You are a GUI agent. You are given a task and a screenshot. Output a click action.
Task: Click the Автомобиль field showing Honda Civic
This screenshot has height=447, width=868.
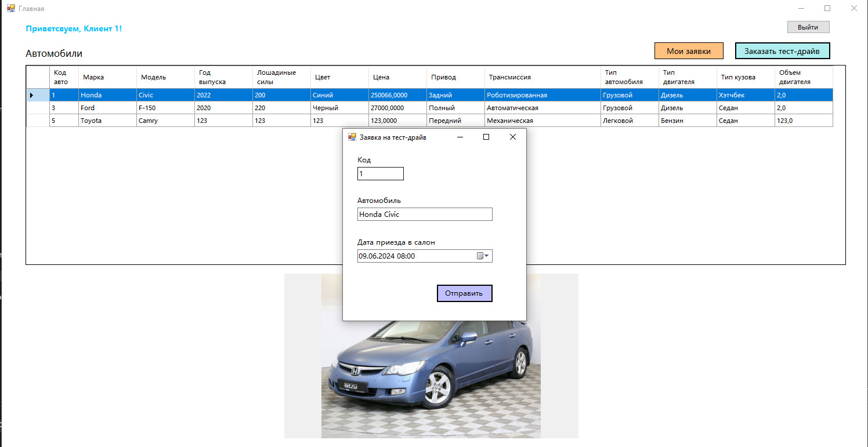(x=425, y=214)
